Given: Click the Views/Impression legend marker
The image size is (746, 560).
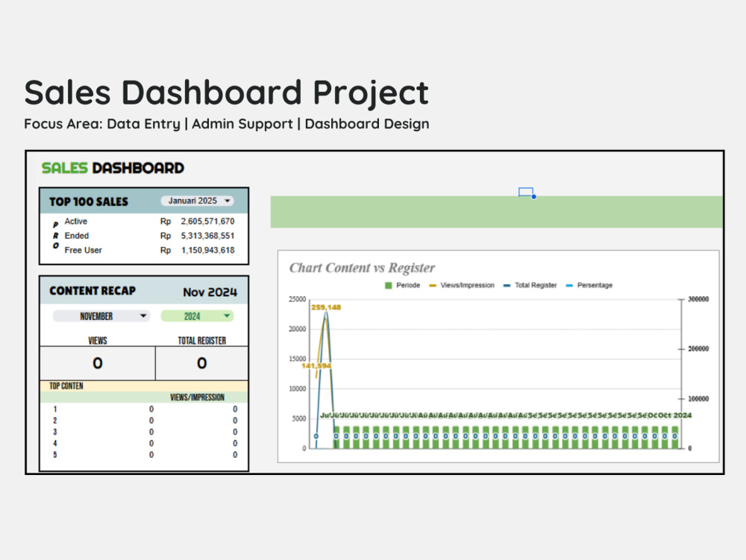Looking at the screenshot, I should pyautogui.click(x=433, y=286).
